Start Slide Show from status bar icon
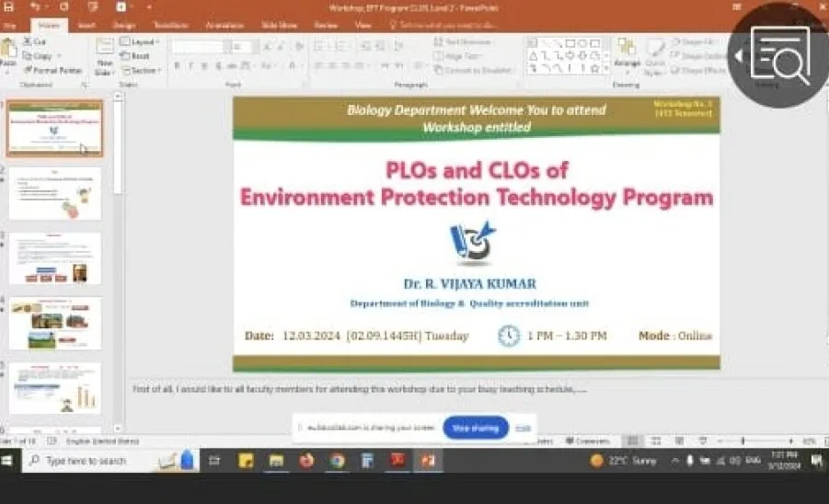Image resolution: width=829 pixels, height=504 pixels. (x=703, y=441)
